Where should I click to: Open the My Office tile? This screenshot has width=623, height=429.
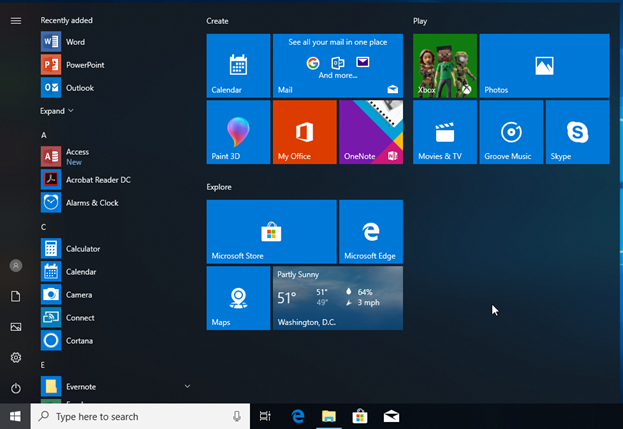click(305, 132)
